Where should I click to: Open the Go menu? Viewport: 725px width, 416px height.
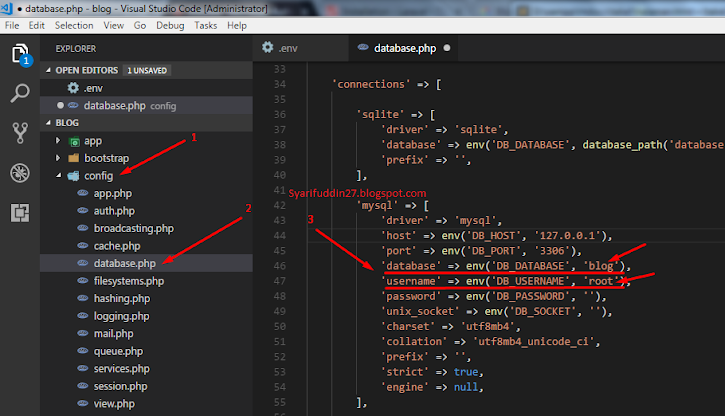[140, 25]
